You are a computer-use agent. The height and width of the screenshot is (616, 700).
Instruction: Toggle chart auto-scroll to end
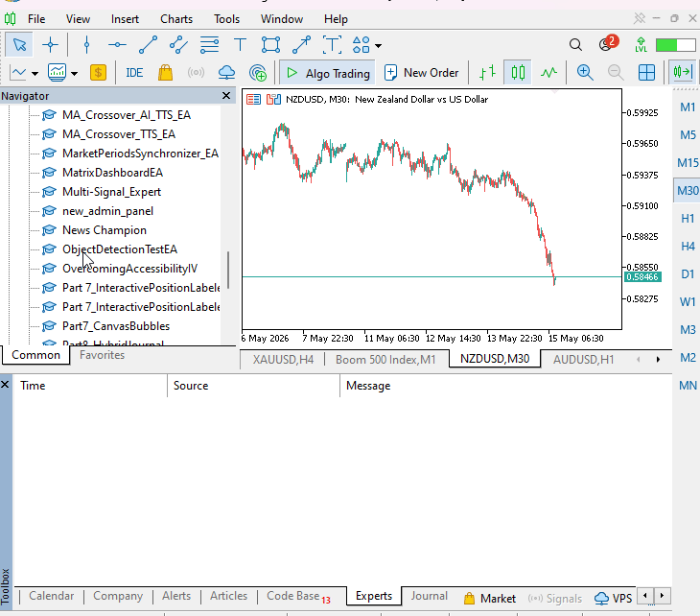682,72
